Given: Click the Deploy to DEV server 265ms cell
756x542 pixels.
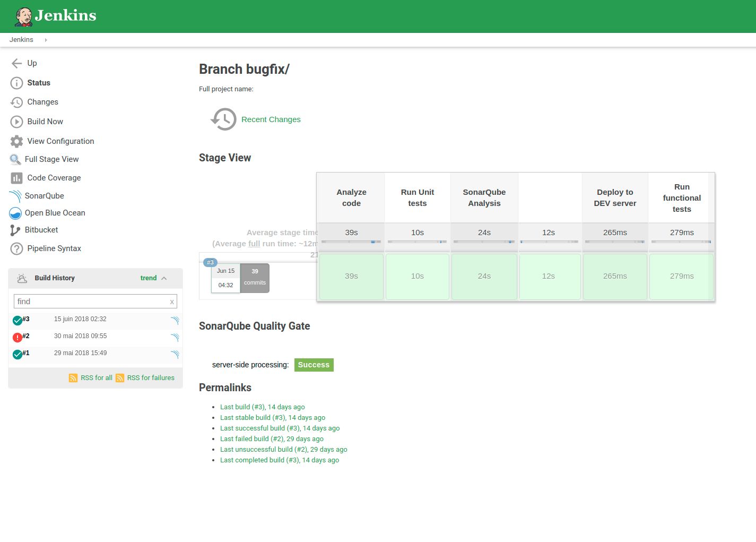Looking at the screenshot, I should 615,277.
